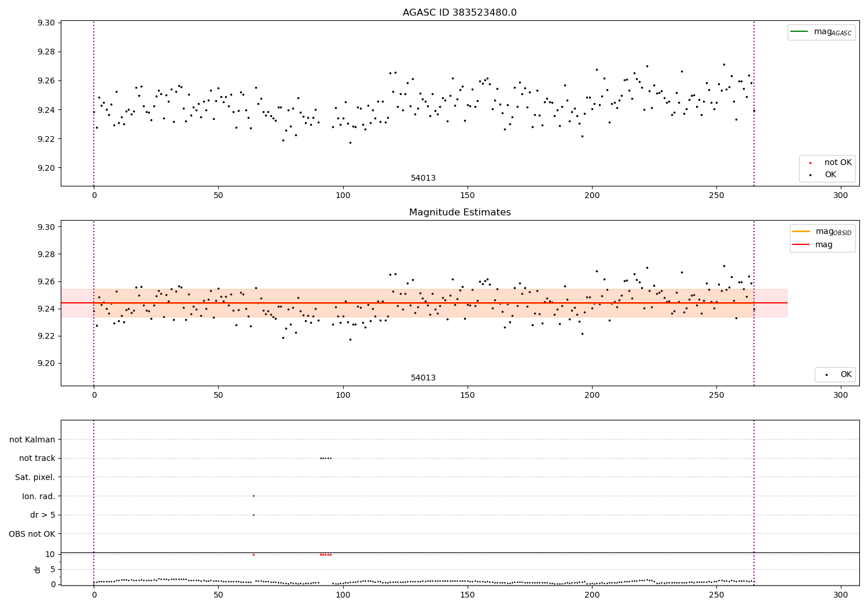The height and width of the screenshot is (608, 868).
Task: Click the orange mag OBSID legend line
Action: point(801,231)
